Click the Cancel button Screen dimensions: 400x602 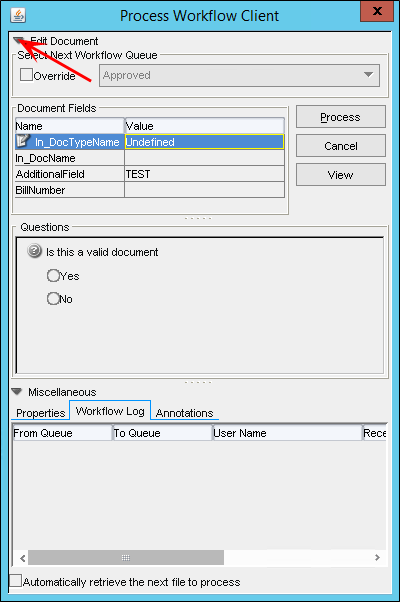[340, 146]
